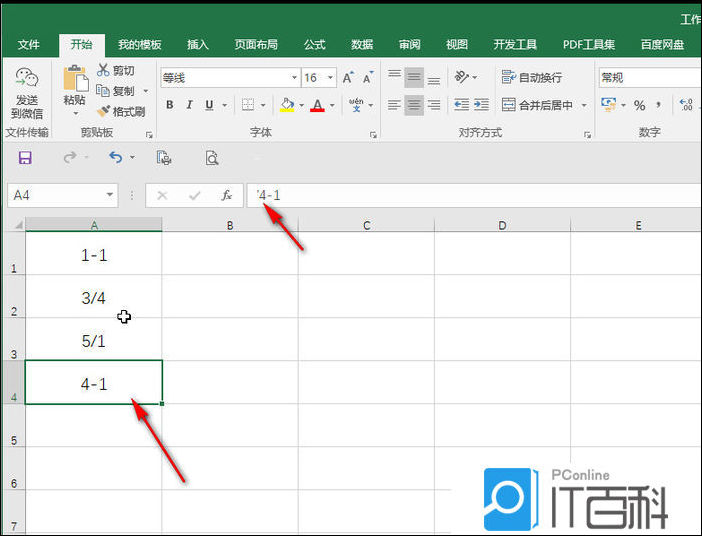The image size is (702, 536).
Task: Click the Name Box showing A4
Action: (x=63, y=195)
